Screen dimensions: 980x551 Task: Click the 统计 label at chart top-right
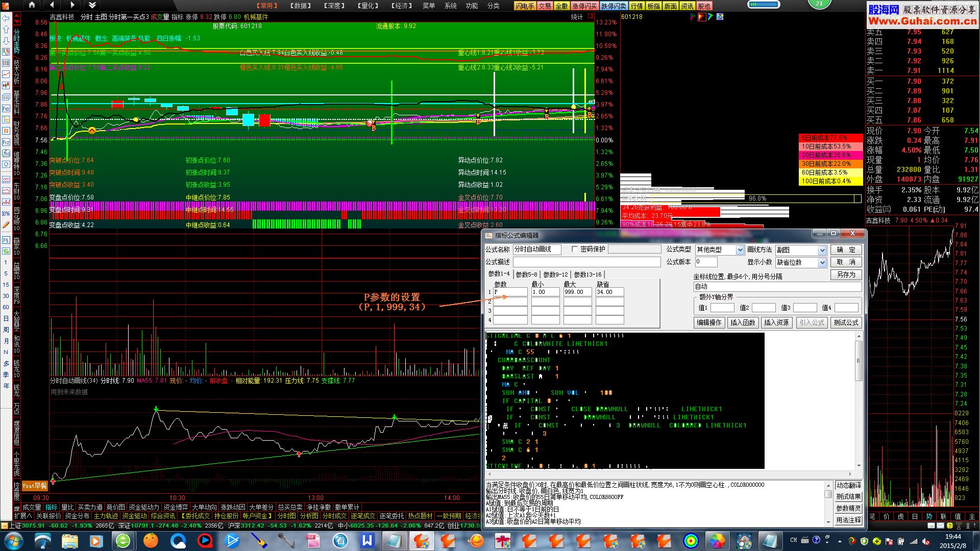(577, 17)
